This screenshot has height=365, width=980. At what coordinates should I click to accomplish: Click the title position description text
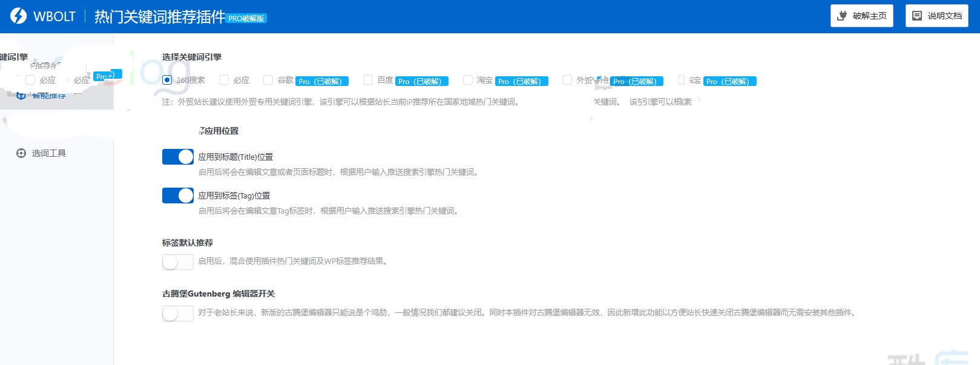[340, 172]
